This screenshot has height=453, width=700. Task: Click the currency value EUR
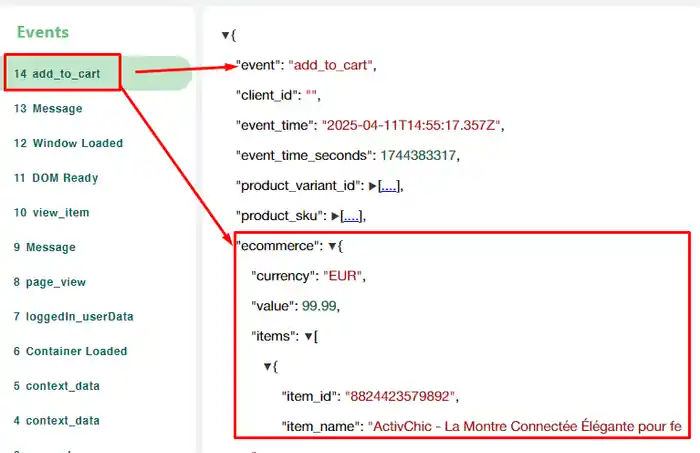pos(342,276)
